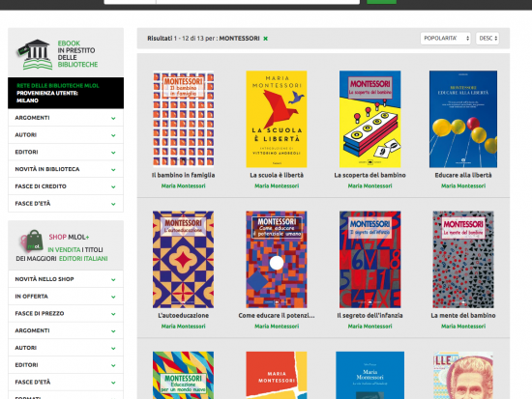
Task: Expand NOVITÀ IN BIBLIOTECA menu
Action: point(66,169)
